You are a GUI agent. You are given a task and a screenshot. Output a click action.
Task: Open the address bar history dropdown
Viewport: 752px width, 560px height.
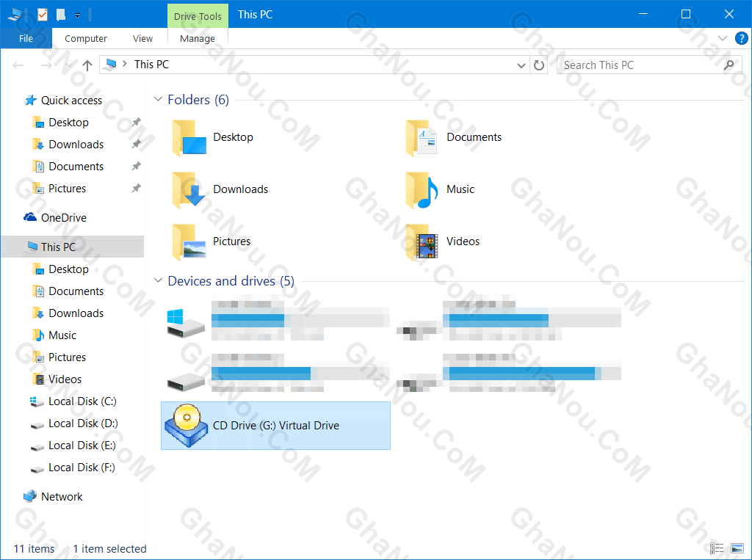(x=521, y=65)
